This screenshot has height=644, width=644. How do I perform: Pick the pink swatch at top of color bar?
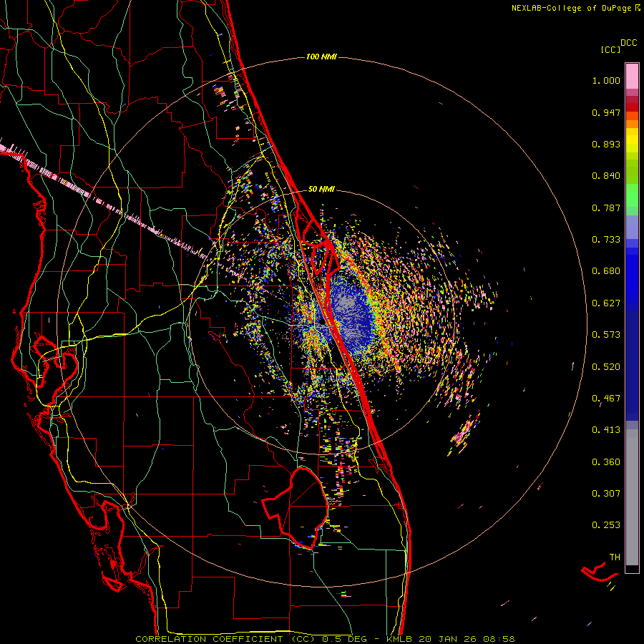(632, 76)
